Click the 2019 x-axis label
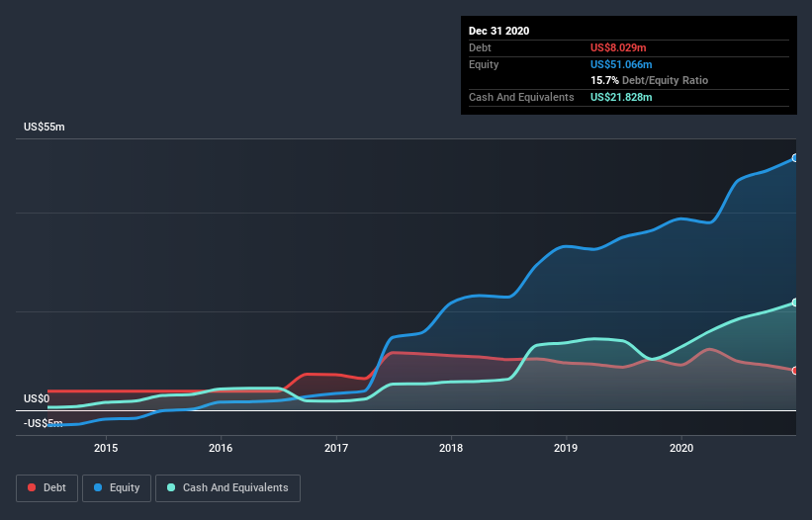Image resolution: width=812 pixels, height=520 pixels. tap(566, 448)
